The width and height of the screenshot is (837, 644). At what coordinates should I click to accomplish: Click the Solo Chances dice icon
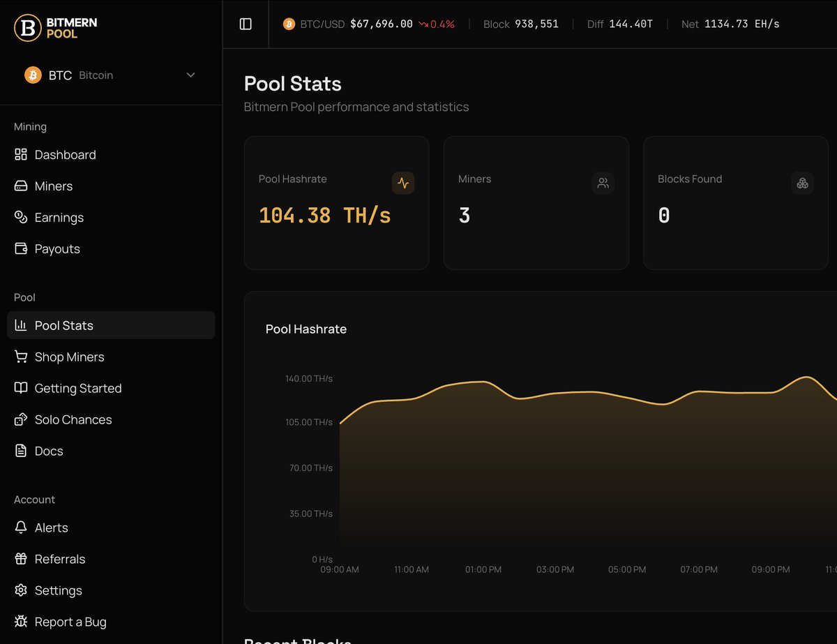click(20, 419)
